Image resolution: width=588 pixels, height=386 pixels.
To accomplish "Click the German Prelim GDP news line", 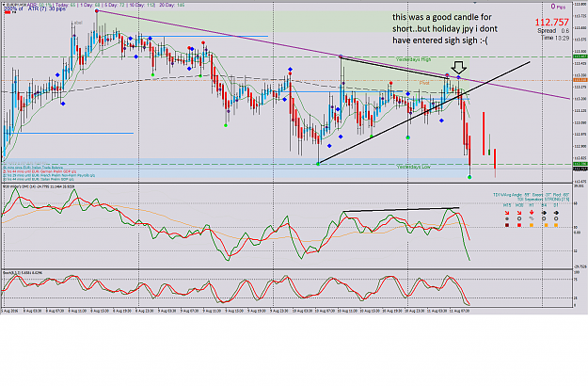I will click(40, 171).
